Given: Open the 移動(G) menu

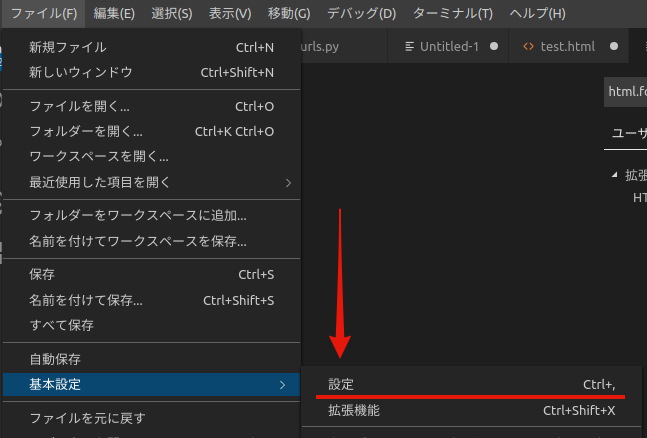Looking at the screenshot, I should click(289, 14).
